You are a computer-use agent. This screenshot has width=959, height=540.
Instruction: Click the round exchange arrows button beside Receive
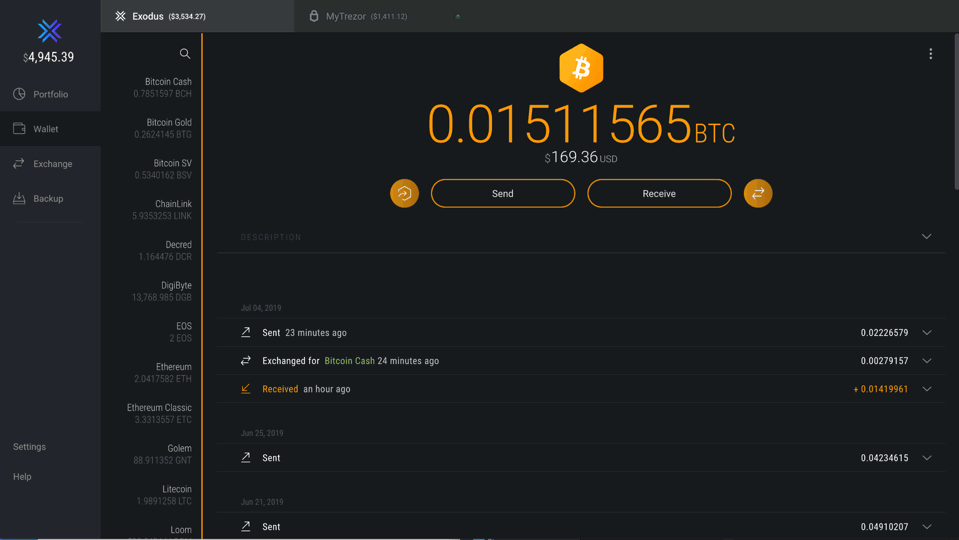(758, 193)
